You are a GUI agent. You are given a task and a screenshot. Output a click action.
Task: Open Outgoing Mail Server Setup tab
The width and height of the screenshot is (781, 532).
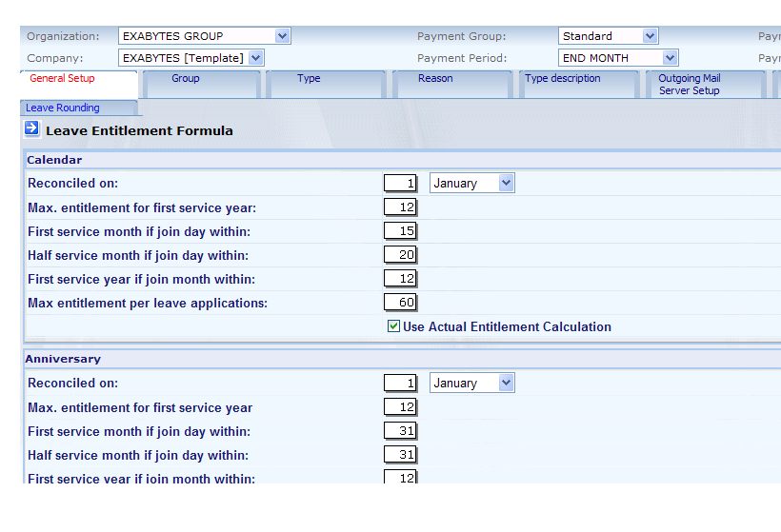pos(690,85)
